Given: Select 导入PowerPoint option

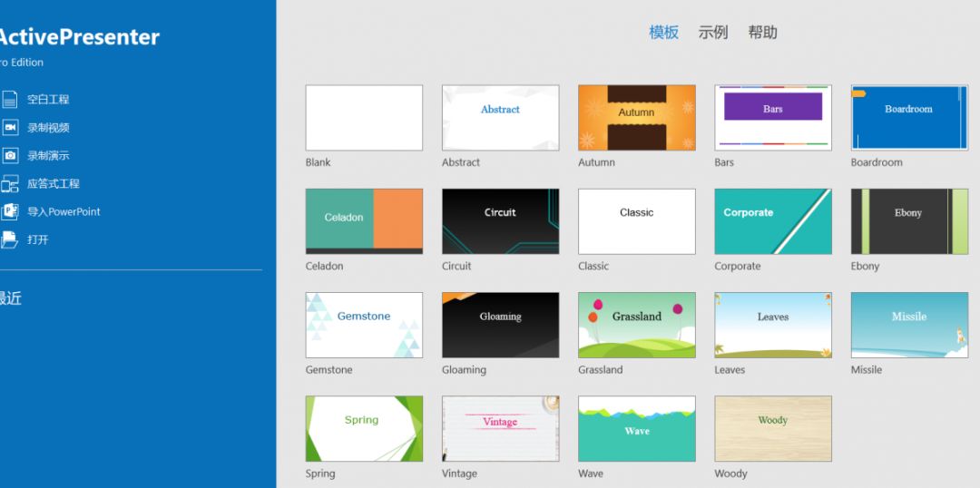Looking at the screenshot, I should coord(64,212).
